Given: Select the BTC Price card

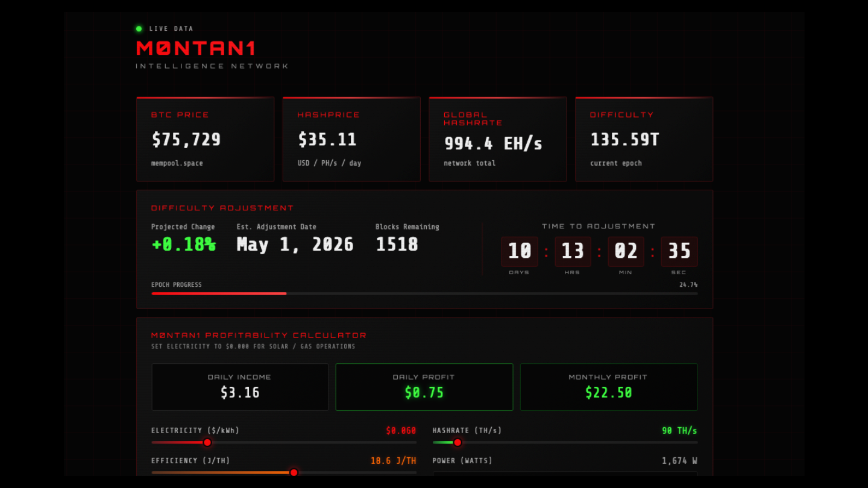Looking at the screenshot, I should 205,139.
